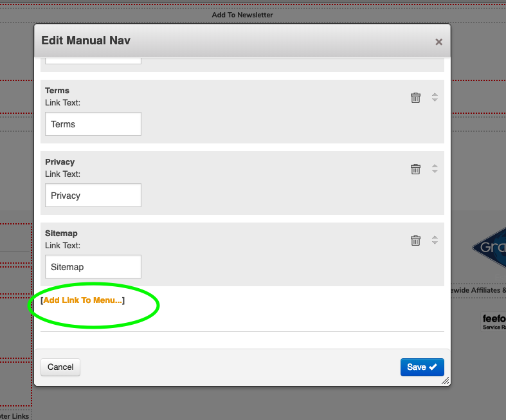Reorder the Privacy link using its arrows
The width and height of the screenshot is (506, 420).
point(435,169)
